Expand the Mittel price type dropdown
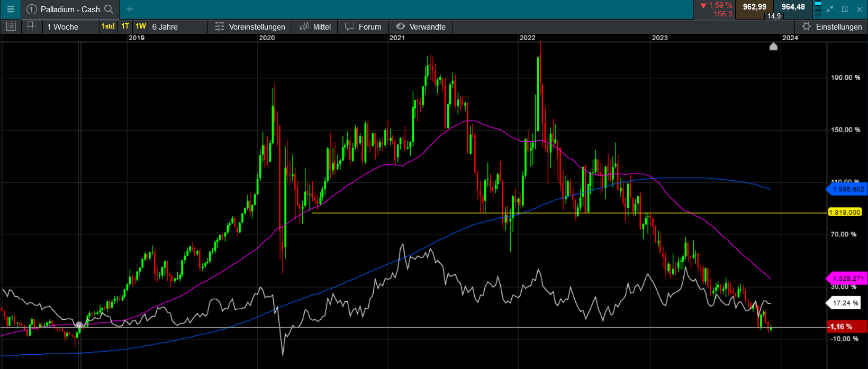The height and width of the screenshot is (369, 868). pos(315,26)
